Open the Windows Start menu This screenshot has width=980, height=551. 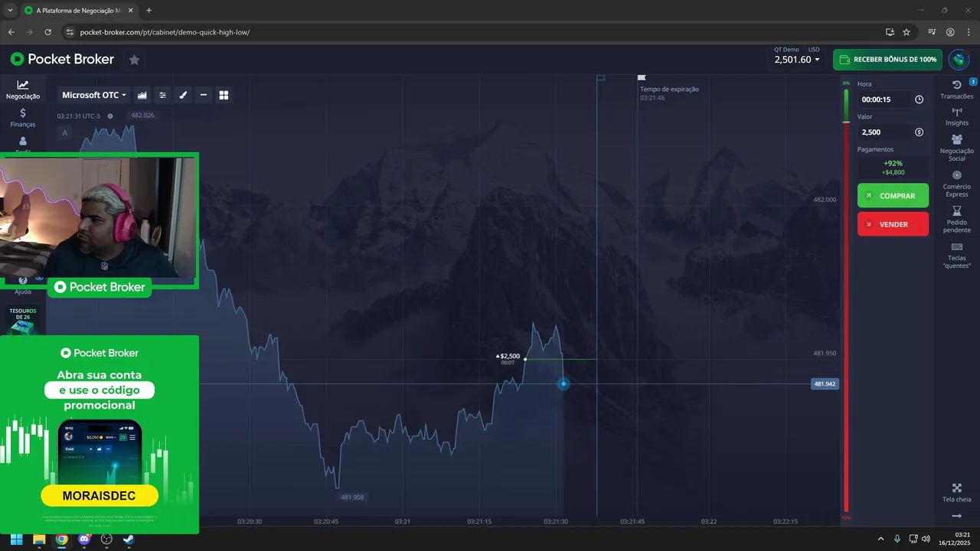16,539
